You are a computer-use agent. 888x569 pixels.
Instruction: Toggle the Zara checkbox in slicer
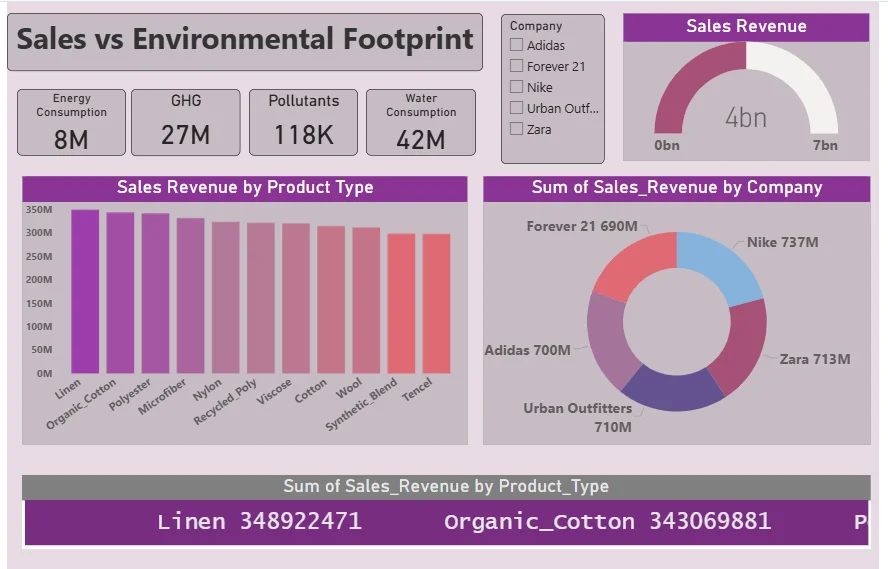(516, 129)
